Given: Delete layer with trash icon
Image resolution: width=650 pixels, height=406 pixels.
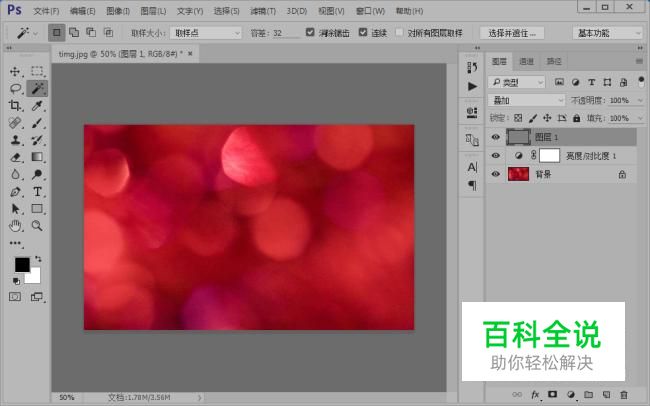Looking at the screenshot, I should (x=624, y=394).
